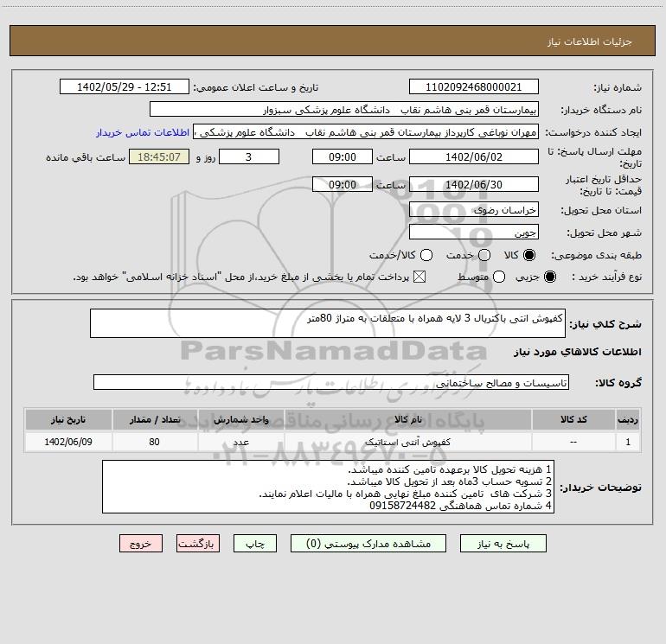Click the quantity cell showing 80
Screen dimensions: 666x644
(x=155, y=442)
